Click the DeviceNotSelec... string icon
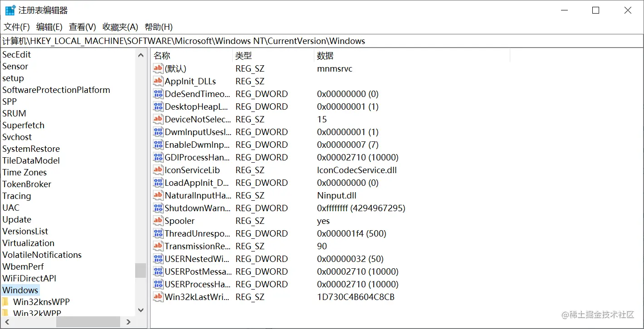 pyautogui.click(x=158, y=119)
